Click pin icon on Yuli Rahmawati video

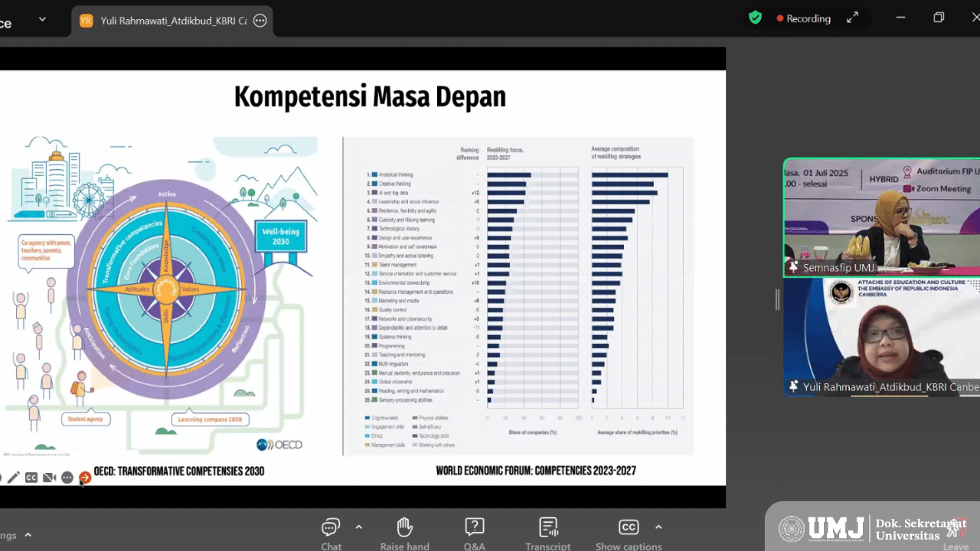click(x=794, y=386)
